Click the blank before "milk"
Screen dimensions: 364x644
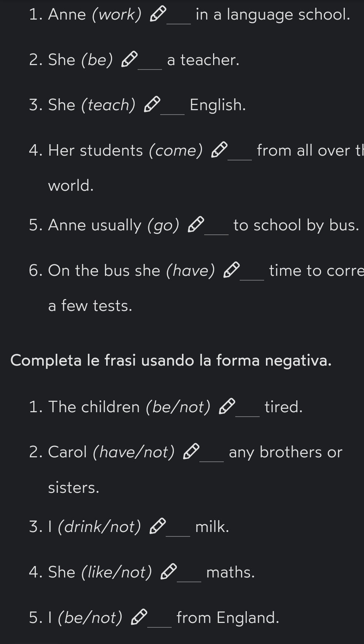pos(178,531)
